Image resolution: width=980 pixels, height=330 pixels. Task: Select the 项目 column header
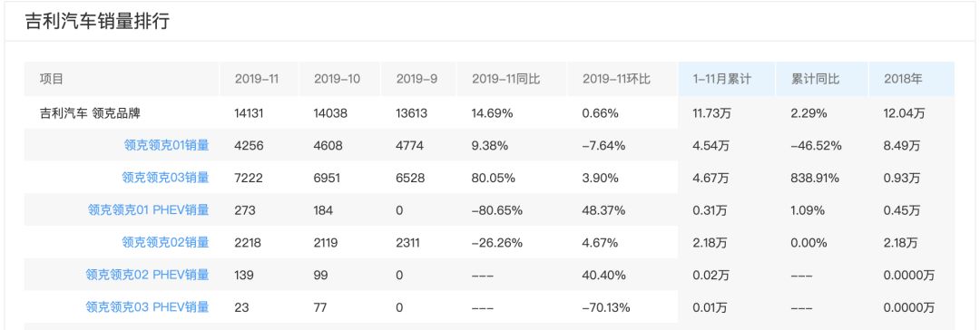tap(52, 80)
